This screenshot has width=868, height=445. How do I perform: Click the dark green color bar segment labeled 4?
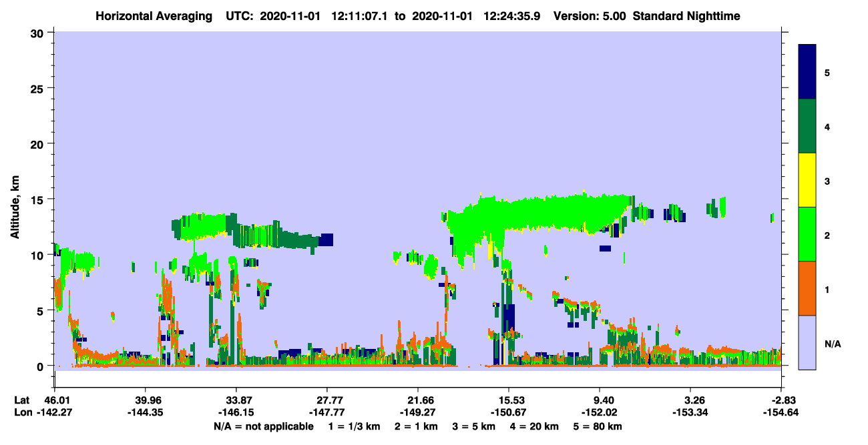pyautogui.click(x=807, y=126)
